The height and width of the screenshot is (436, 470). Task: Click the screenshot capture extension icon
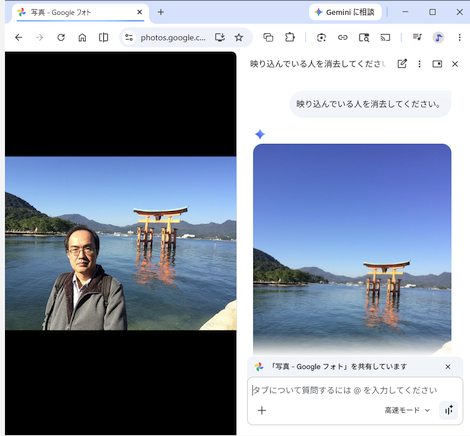(321, 38)
